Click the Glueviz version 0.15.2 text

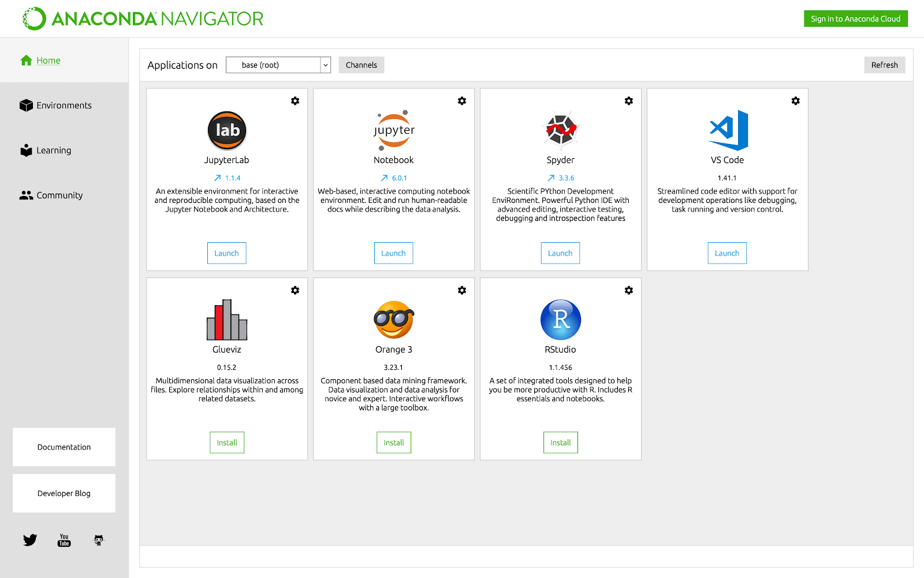point(227,368)
